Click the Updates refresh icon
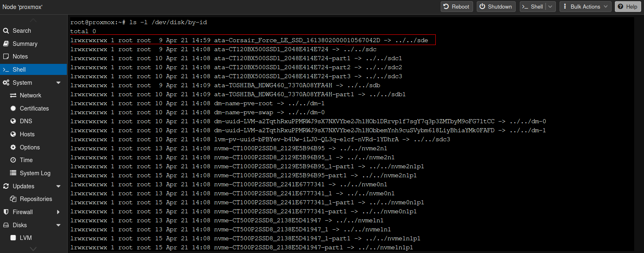This screenshot has width=644, height=253. [6, 186]
